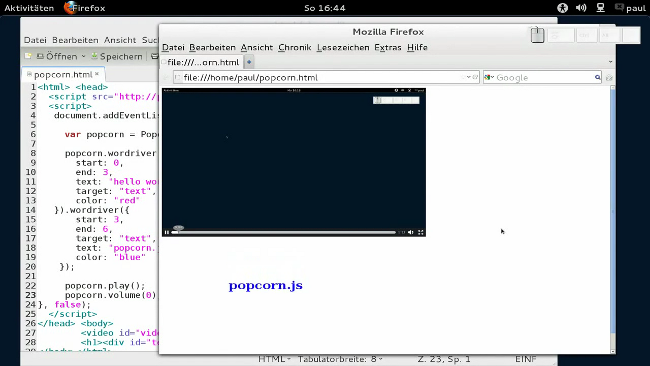Open the accessibility menu icon

[562, 8]
